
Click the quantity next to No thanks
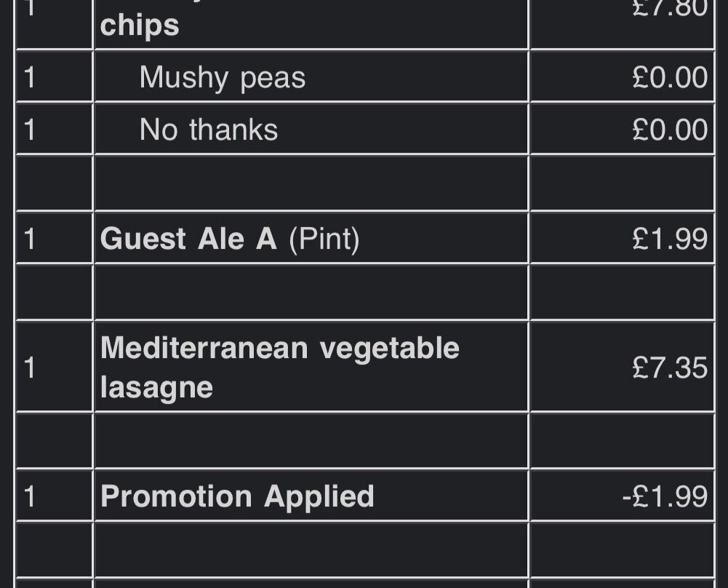(x=30, y=130)
